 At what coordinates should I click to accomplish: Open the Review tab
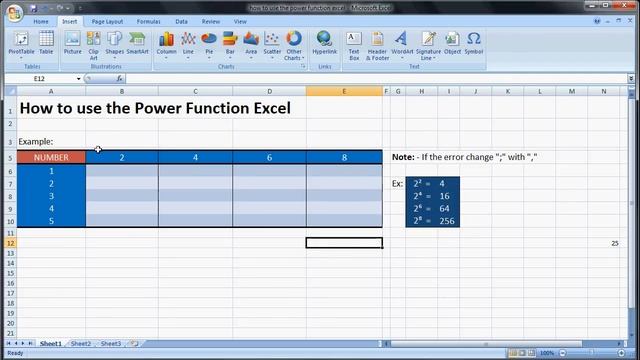[211, 21]
